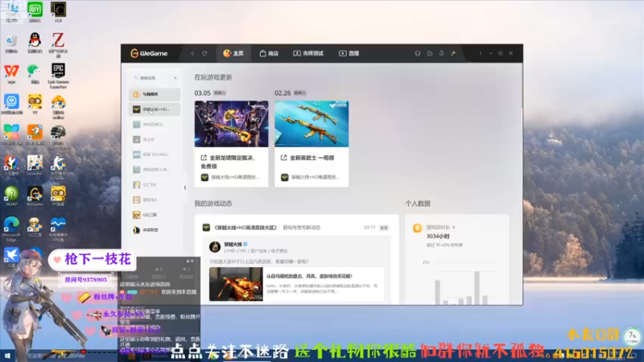
Task: Open 《穿越火线HD高清竞技大区》 feed header link
Action: tap(246, 228)
